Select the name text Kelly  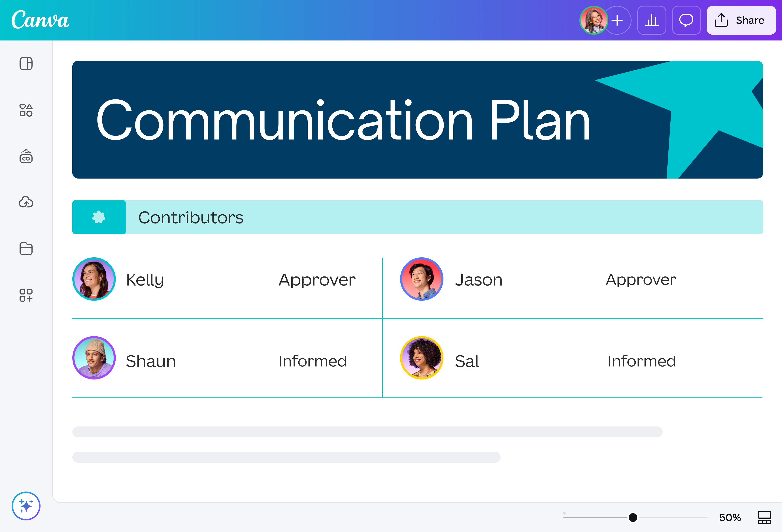(145, 280)
